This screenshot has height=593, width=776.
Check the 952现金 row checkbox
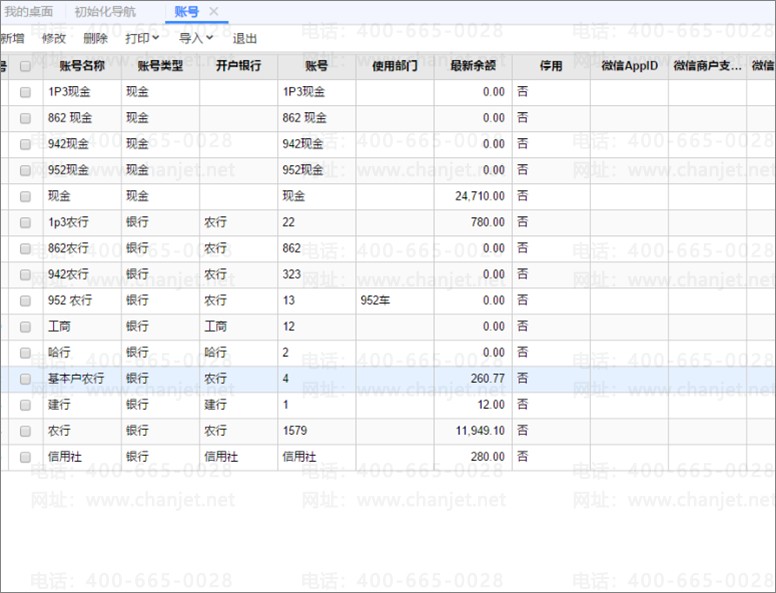25,170
